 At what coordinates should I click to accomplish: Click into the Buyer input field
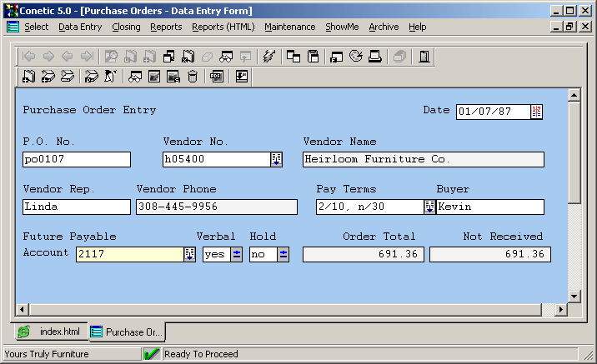[490, 207]
